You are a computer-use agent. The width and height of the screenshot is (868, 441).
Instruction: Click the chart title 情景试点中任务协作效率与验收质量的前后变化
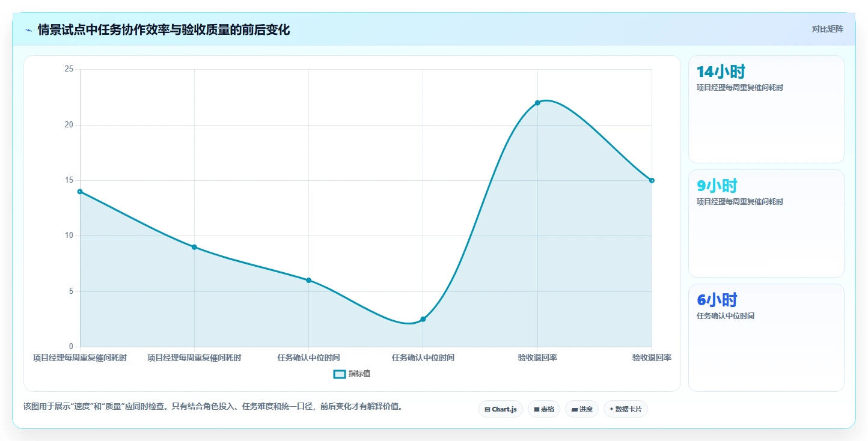[x=164, y=30]
